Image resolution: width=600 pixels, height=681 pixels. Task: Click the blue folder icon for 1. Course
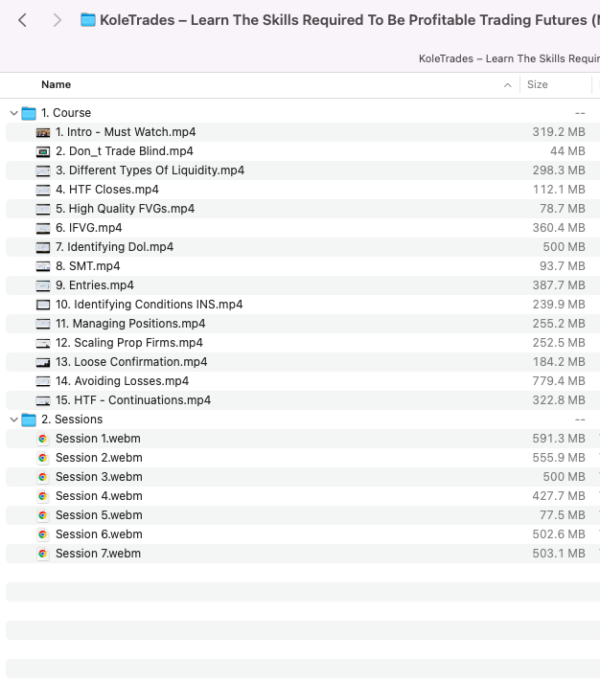tap(29, 113)
